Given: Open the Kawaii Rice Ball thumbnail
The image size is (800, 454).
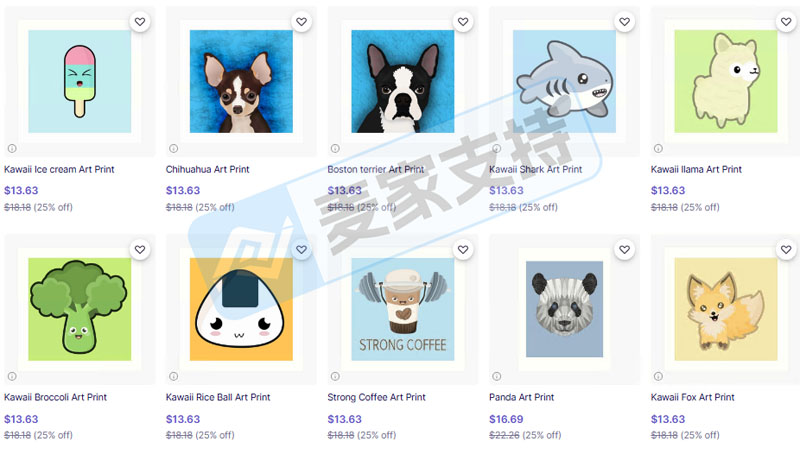Looking at the screenshot, I should click(x=241, y=310).
